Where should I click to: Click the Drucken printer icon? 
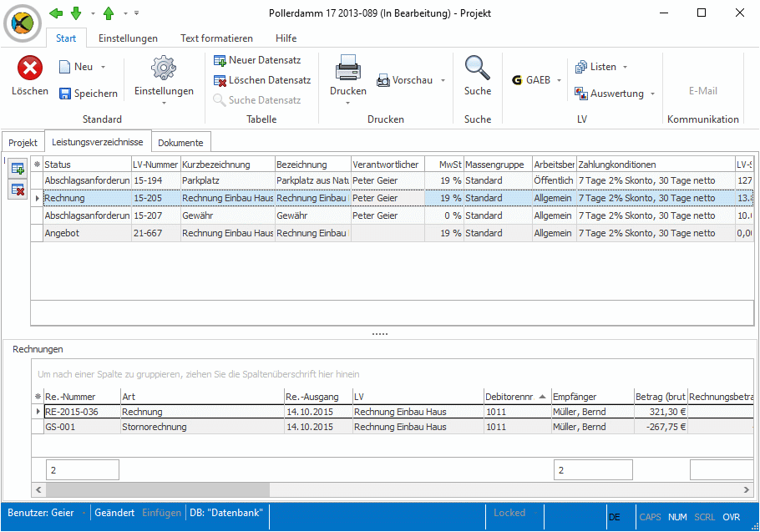[x=347, y=68]
